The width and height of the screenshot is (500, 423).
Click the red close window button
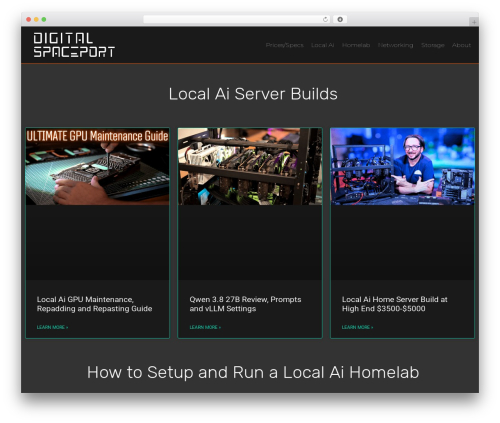[x=29, y=20]
